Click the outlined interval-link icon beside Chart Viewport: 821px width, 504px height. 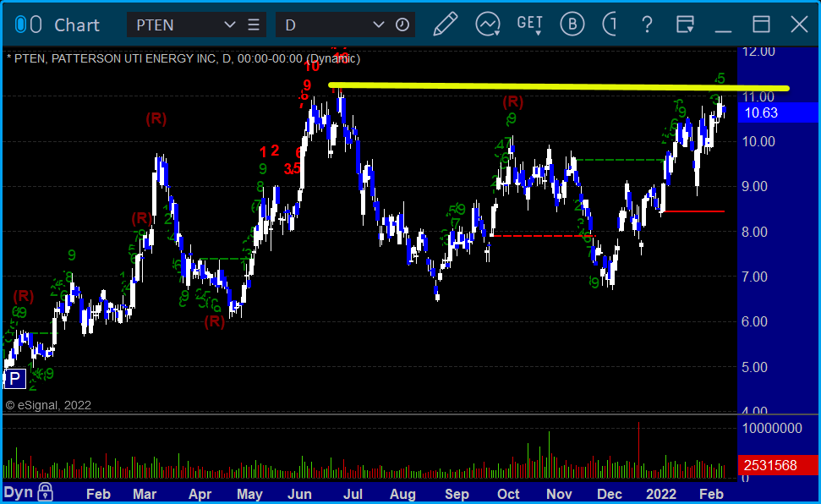[x=36, y=24]
